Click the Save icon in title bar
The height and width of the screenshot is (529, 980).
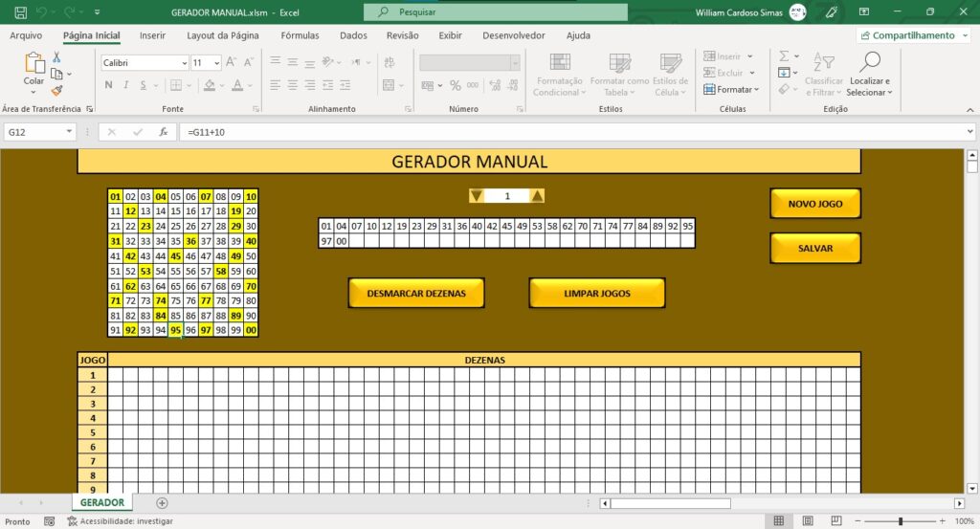coord(21,11)
